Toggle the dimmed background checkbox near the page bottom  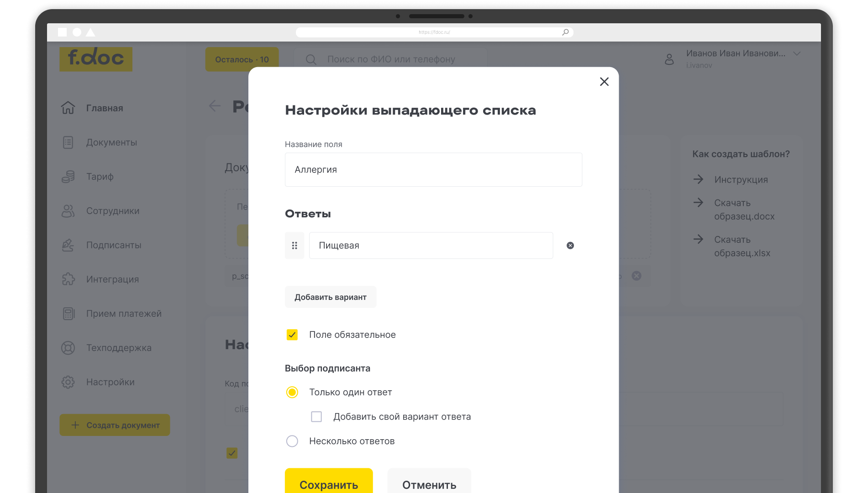pos(232,453)
